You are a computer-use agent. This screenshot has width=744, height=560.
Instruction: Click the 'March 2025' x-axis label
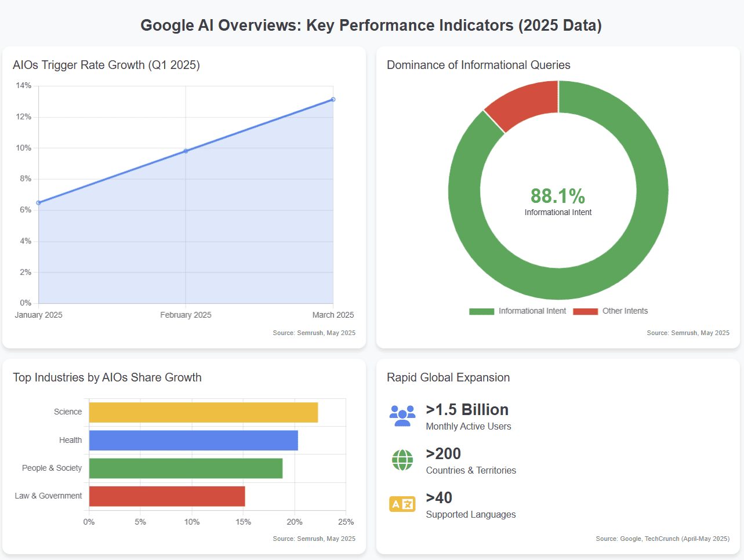point(333,315)
